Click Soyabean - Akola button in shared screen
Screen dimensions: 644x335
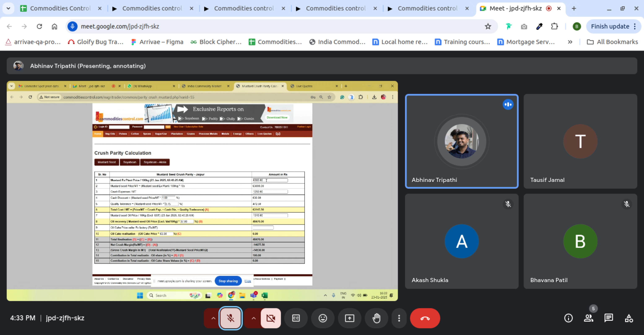[x=155, y=162]
